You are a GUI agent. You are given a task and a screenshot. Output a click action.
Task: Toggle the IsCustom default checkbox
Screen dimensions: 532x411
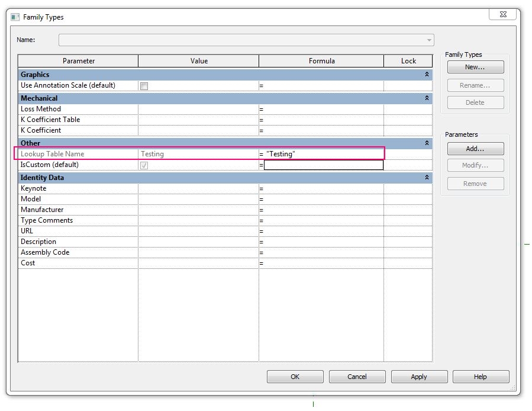[x=144, y=165]
